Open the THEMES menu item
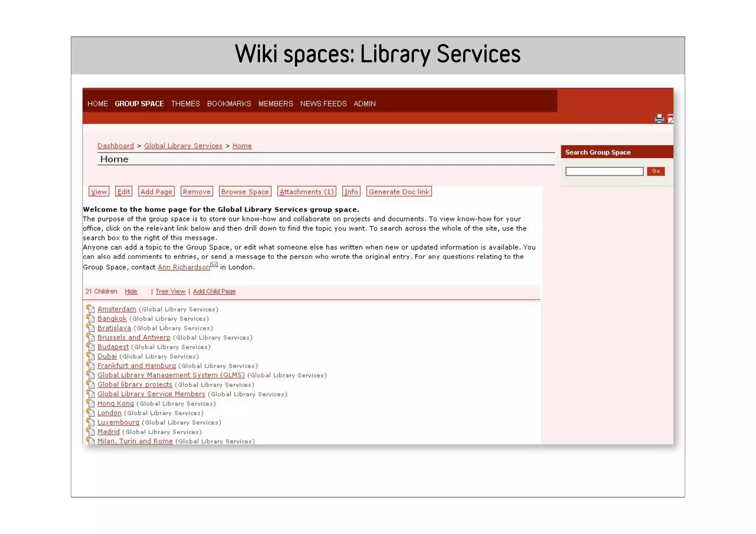The width and height of the screenshot is (756, 534). tap(185, 104)
